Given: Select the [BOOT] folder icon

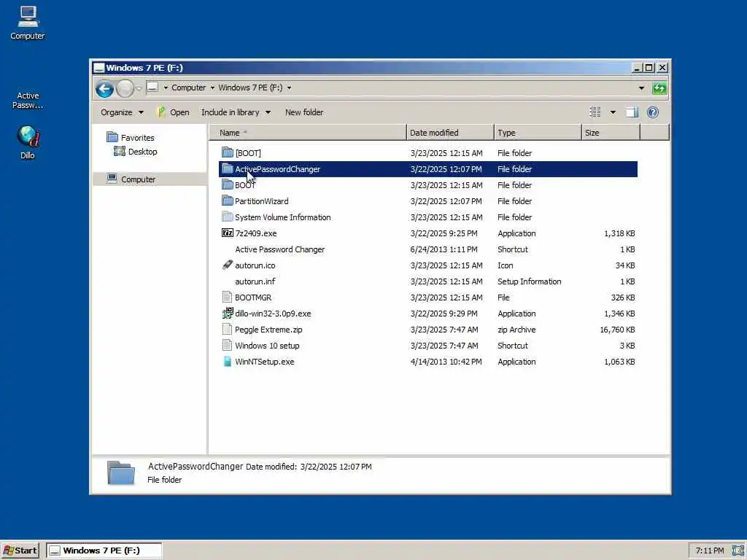Looking at the screenshot, I should [228, 152].
